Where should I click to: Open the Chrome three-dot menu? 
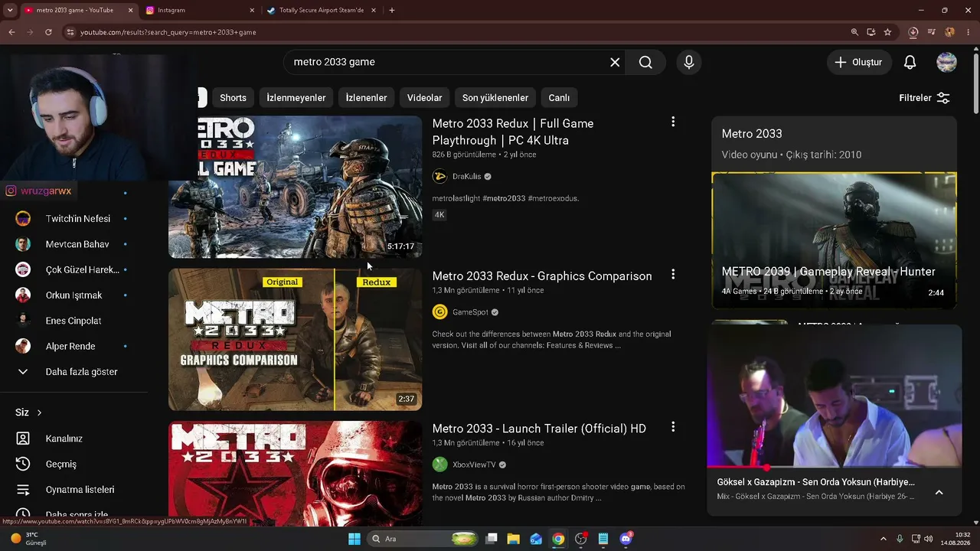968,32
